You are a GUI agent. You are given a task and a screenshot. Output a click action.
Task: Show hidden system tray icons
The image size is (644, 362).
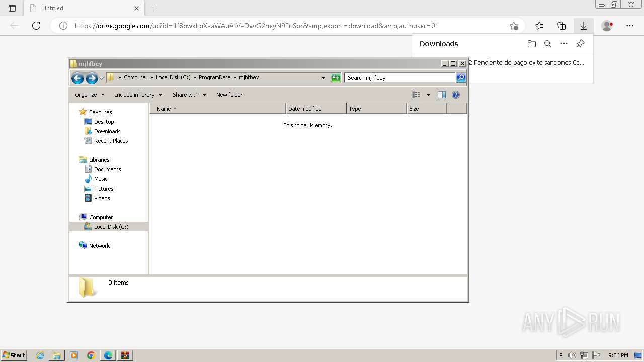pos(561,355)
